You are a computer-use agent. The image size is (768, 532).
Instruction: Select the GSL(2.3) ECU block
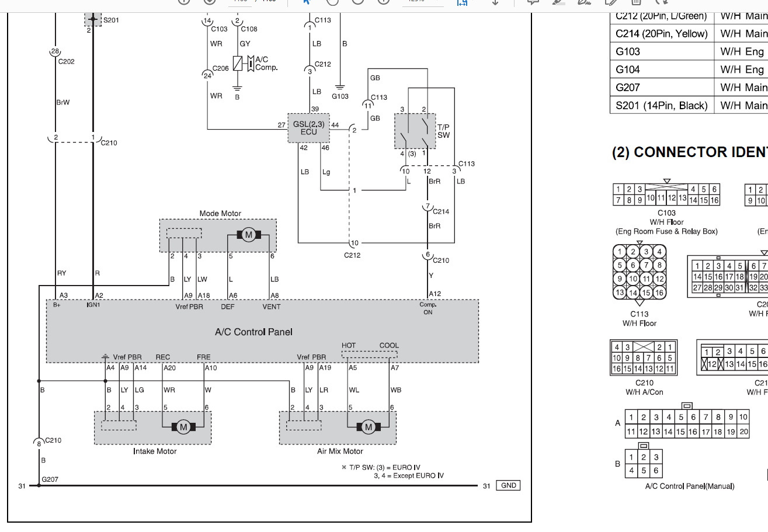[x=308, y=128]
